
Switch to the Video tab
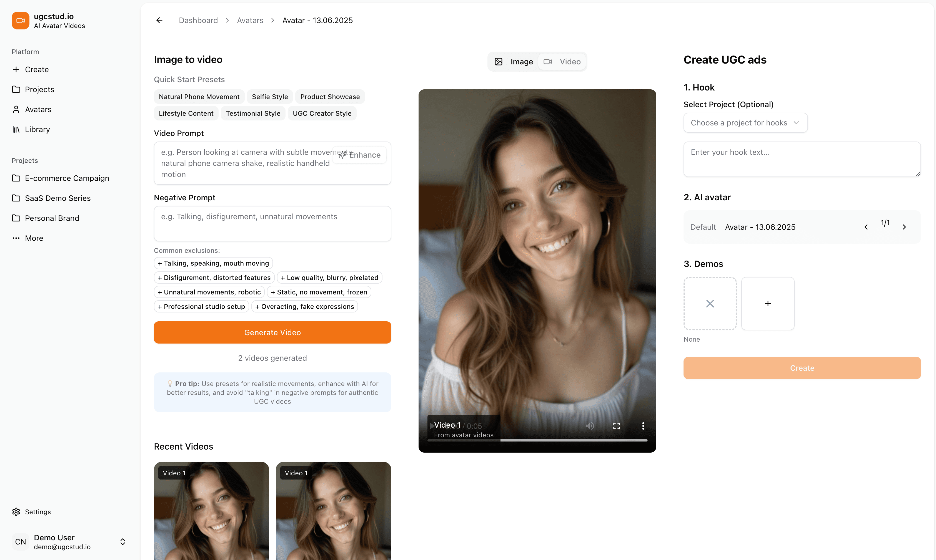tap(562, 62)
